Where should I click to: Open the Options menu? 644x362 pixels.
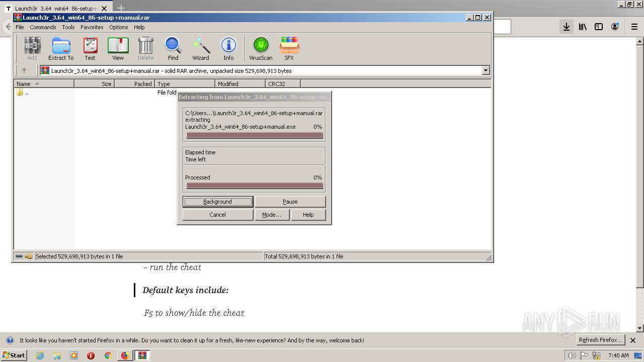119,27
